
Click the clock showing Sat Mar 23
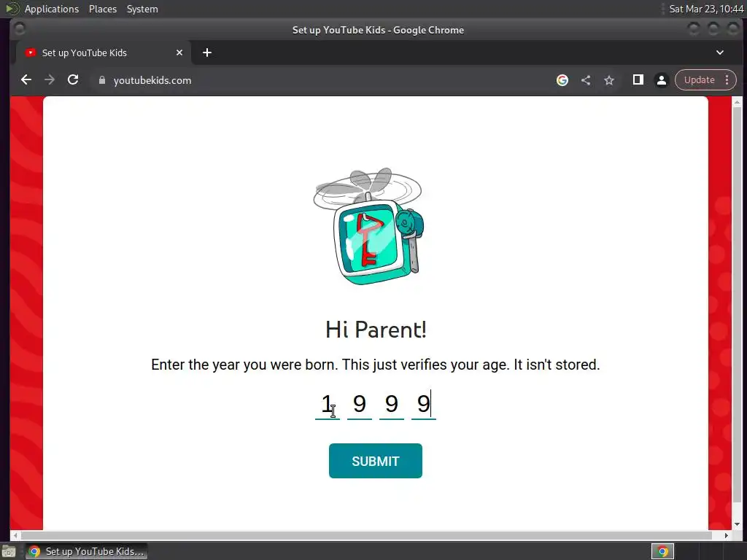tap(706, 9)
